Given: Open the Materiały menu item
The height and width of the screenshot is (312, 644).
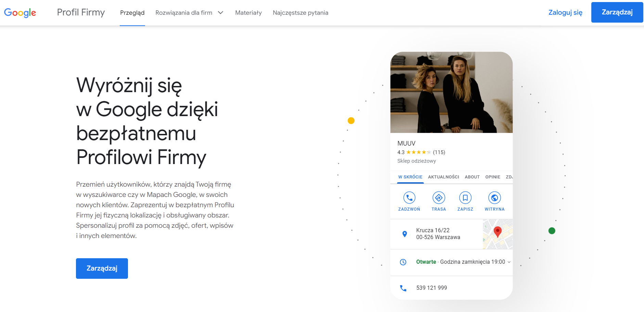Looking at the screenshot, I should [x=248, y=13].
